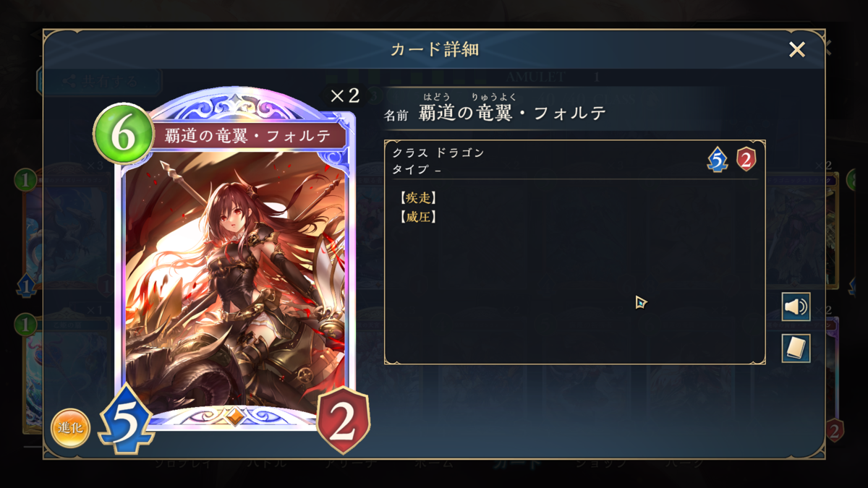Image resolution: width=868 pixels, height=488 pixels.
Task: Close the カード詳細 dialog
Action: 796,49
